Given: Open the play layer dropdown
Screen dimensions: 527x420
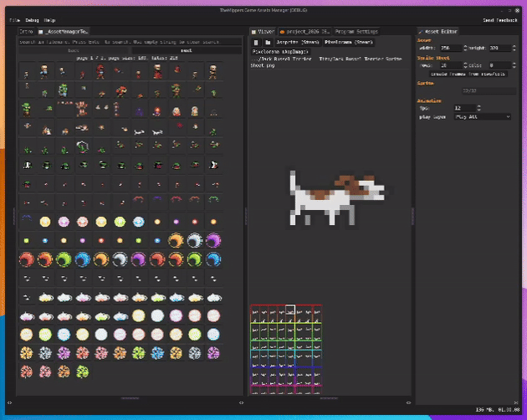Looking at the screenshot, I should 483,117.
